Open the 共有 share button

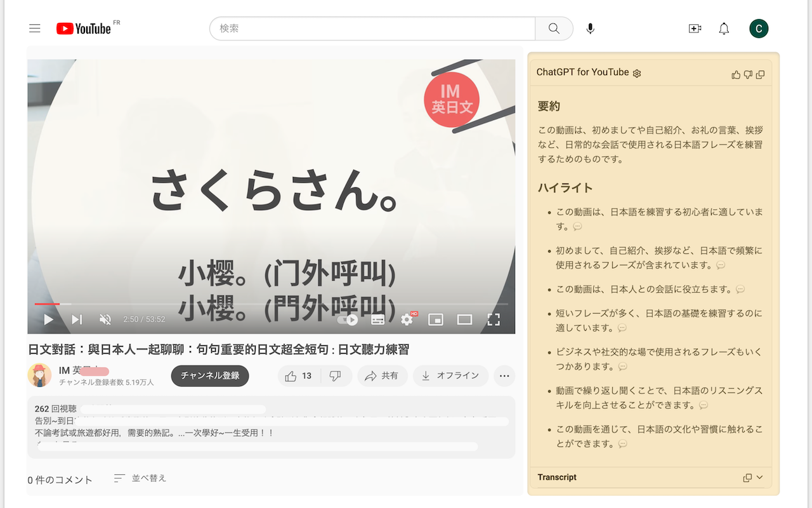(x=382, y=376)
